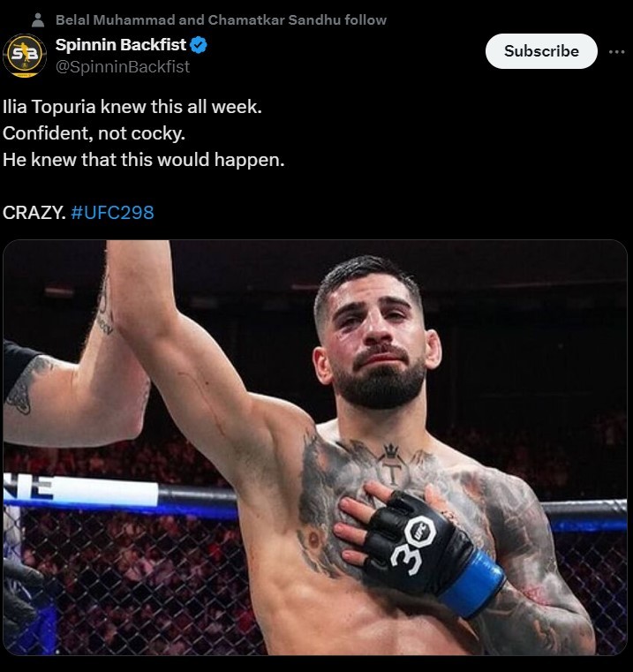The width and height of the screenshot is (633, 672).
Task: Click the blue verified checkmark badge
Action: [199, 45]
